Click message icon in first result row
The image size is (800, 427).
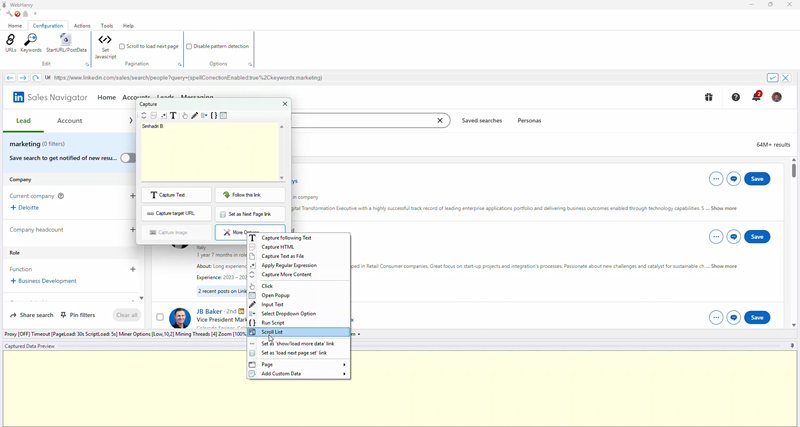point(734,179)
